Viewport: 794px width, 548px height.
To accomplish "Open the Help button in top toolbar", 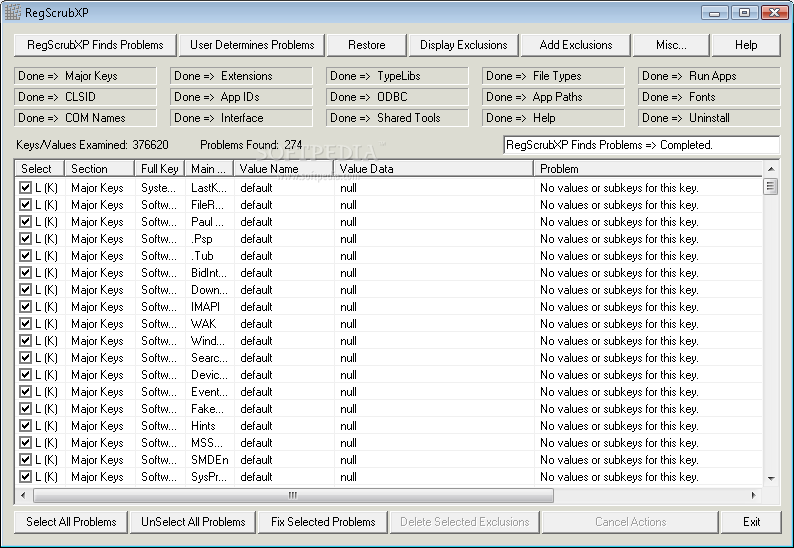I will click(746, 45).
